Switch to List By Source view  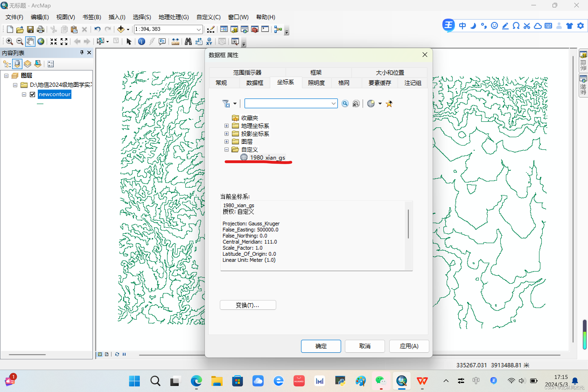pyautogui.click(x=17, y=64)
